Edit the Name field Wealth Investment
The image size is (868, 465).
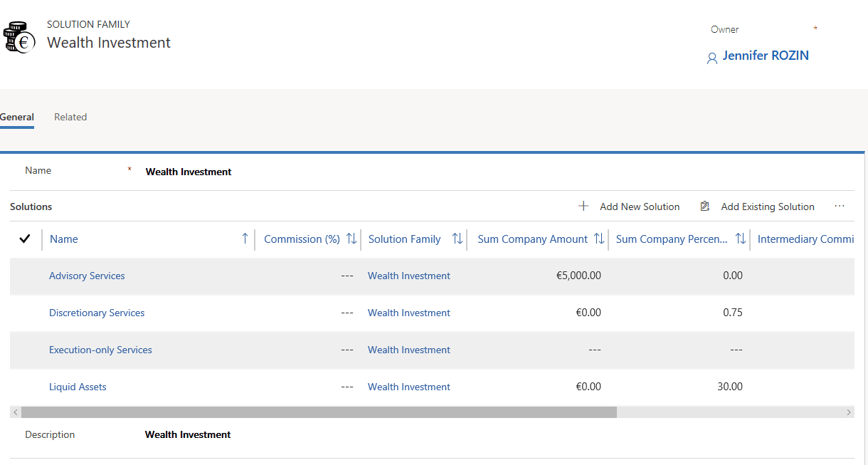click(x=189, y=172)
